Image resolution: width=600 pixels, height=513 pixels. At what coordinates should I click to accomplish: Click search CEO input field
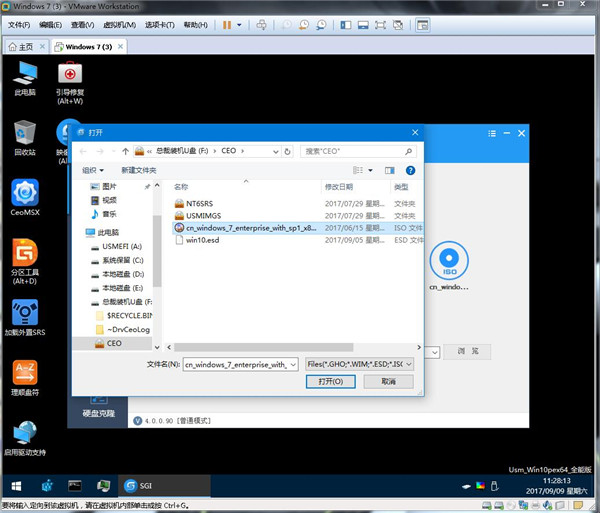point(358,151)
